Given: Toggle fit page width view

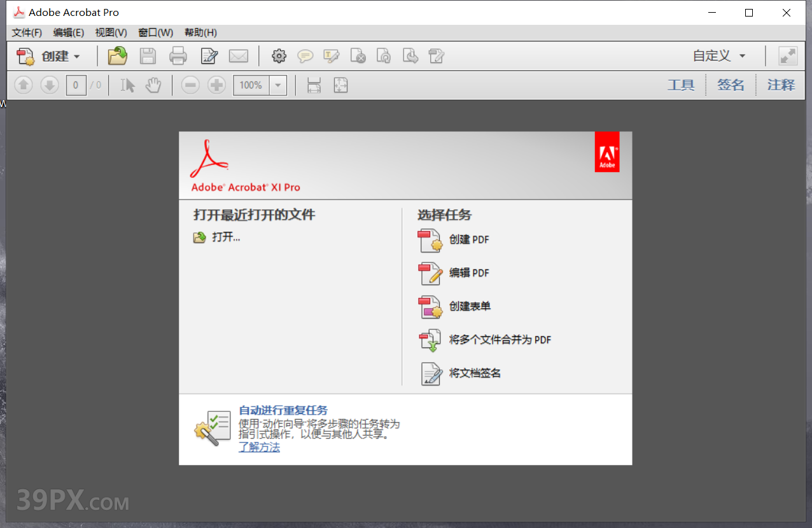Looking at the screenshot, I should coord(314,85).
